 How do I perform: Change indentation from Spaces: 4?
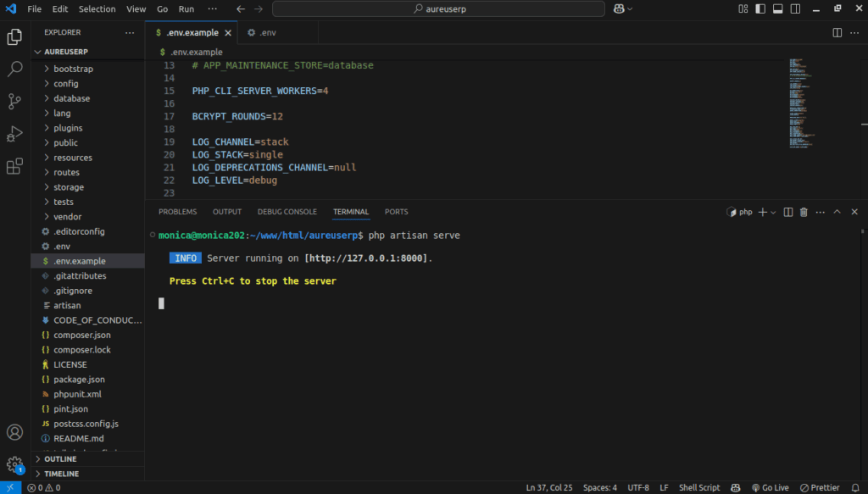click(x=600, y=488)
